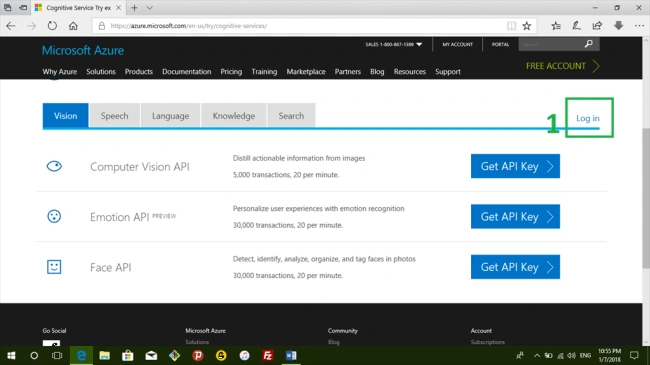Click the footer Solutions link
The image size is (650, 365).
click(x=197, y=342)
